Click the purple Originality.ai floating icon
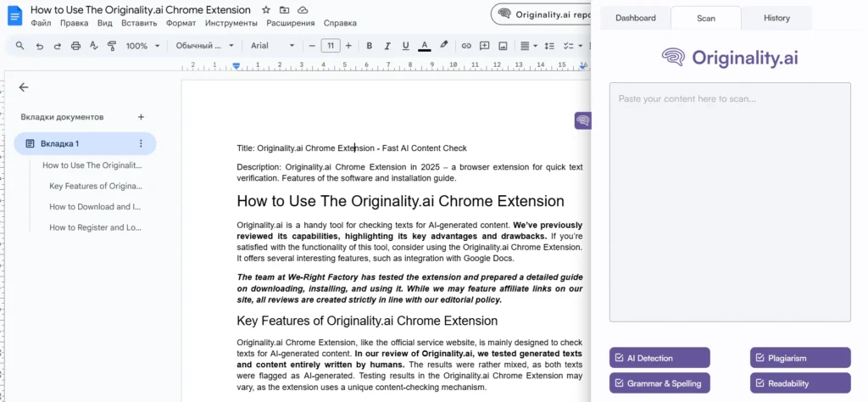 tap(583, 120)
